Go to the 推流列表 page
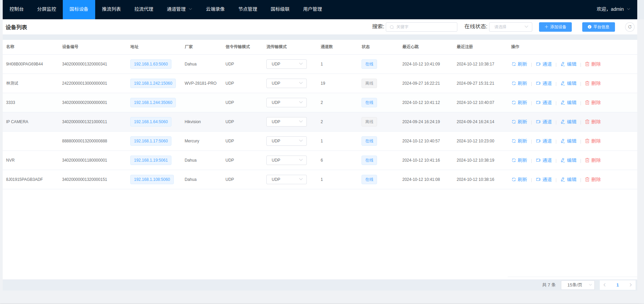This screenshot has height=304, width=644. tap(111, 9)
